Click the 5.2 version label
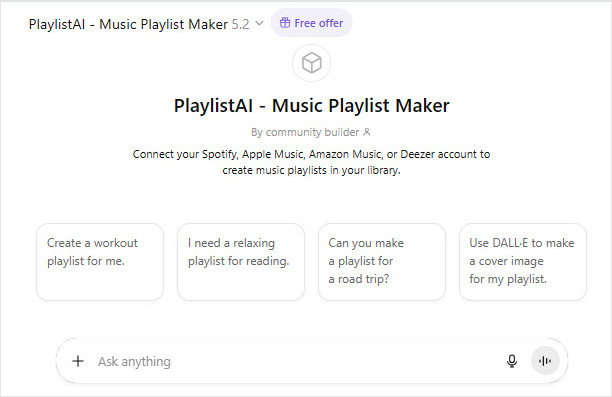The height and width of the screenshot is (397, 612). [240, 24]
